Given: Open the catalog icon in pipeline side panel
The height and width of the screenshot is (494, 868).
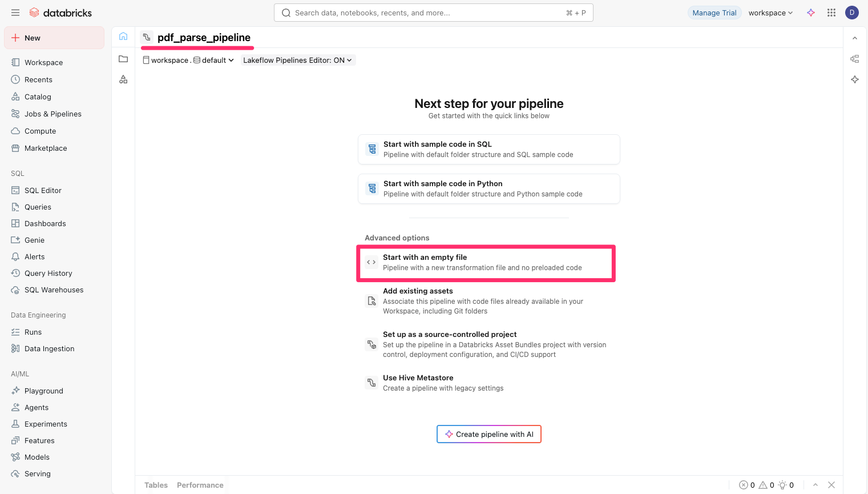Looking at the screenshot, I should coord(123,79).
